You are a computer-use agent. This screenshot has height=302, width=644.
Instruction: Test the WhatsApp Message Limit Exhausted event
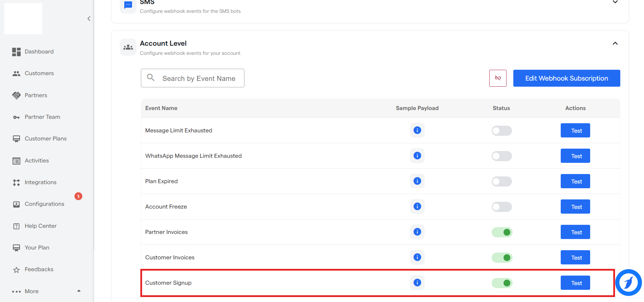click(x=575, y=156)
